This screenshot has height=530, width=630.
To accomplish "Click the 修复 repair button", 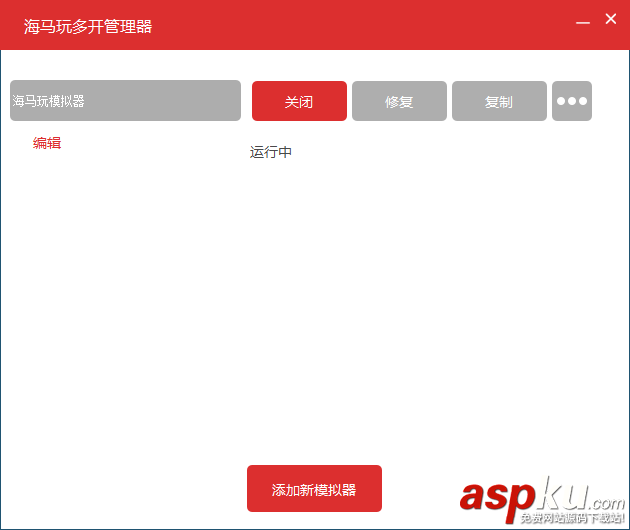I will 399,101.
